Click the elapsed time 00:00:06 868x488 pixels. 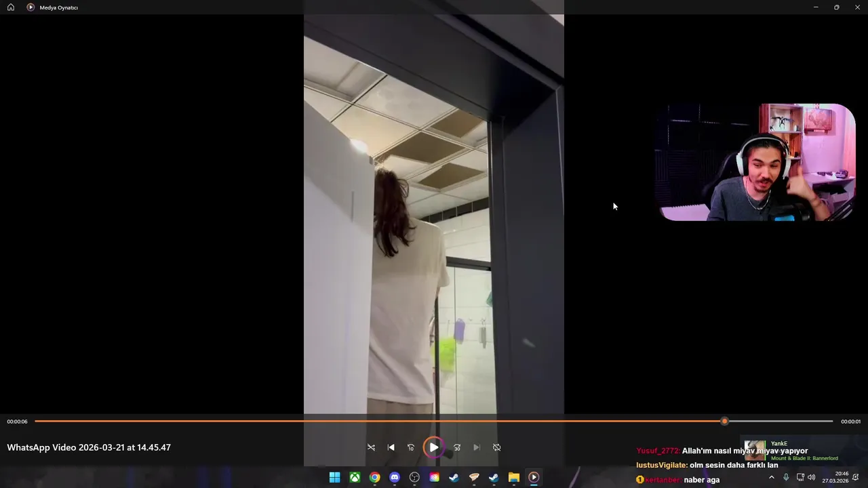pos(17,422)
